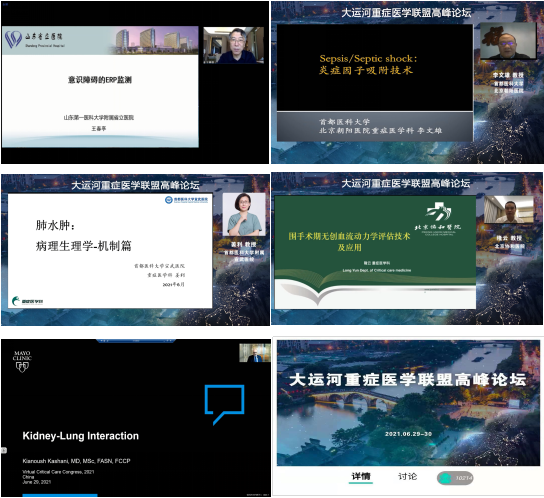Click the 李文雄 教授 name label
Image resolution: width=544 pixels, height=498 pixels.
click(508, 75)
